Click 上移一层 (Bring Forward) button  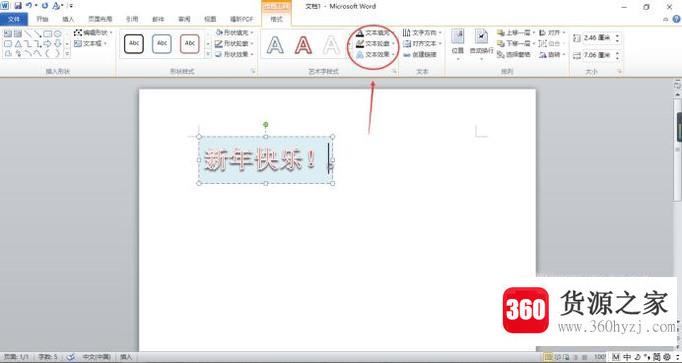click(515, 33)
